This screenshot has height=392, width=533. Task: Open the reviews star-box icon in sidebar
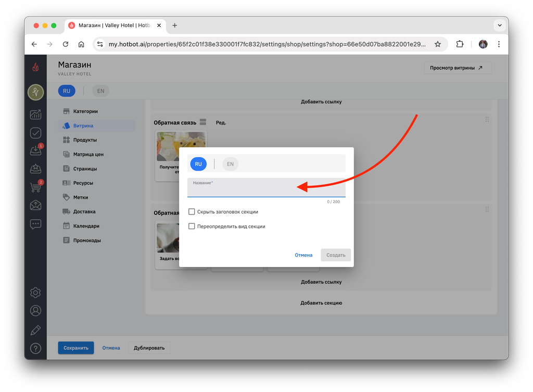35,169
